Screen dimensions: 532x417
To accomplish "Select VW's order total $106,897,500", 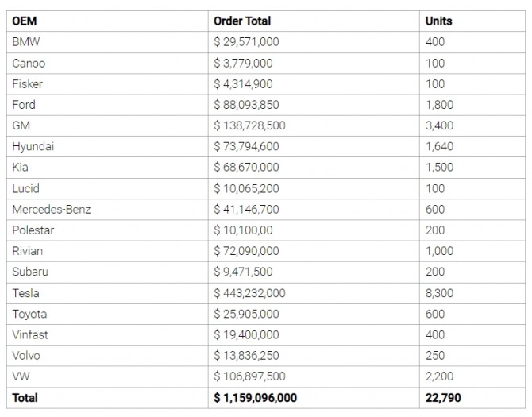I will click(x=249, y=376).
